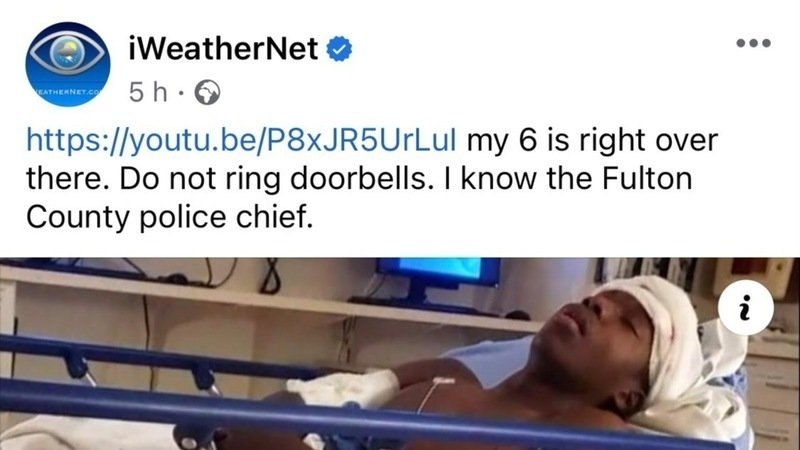Open the iWeatherNet page name
The height and width of the screenshot is (450, 800).
coord(223,48)
